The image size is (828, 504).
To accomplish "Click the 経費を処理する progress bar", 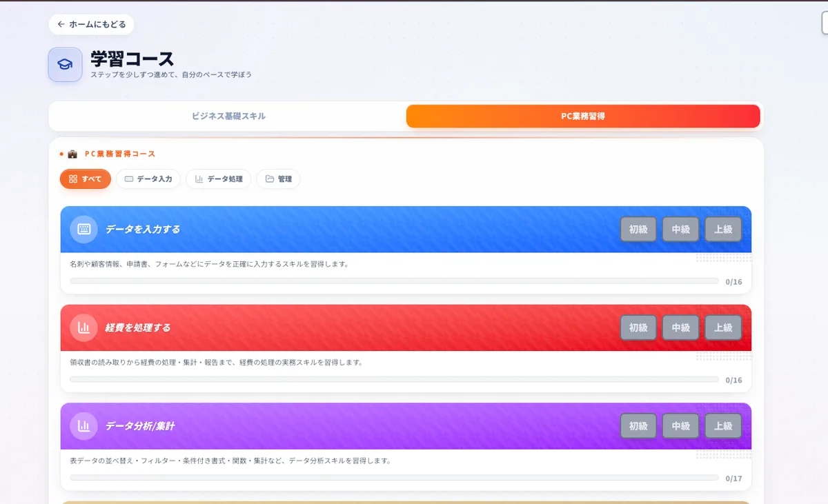I will pyautogui.click(x=394, y=380).
